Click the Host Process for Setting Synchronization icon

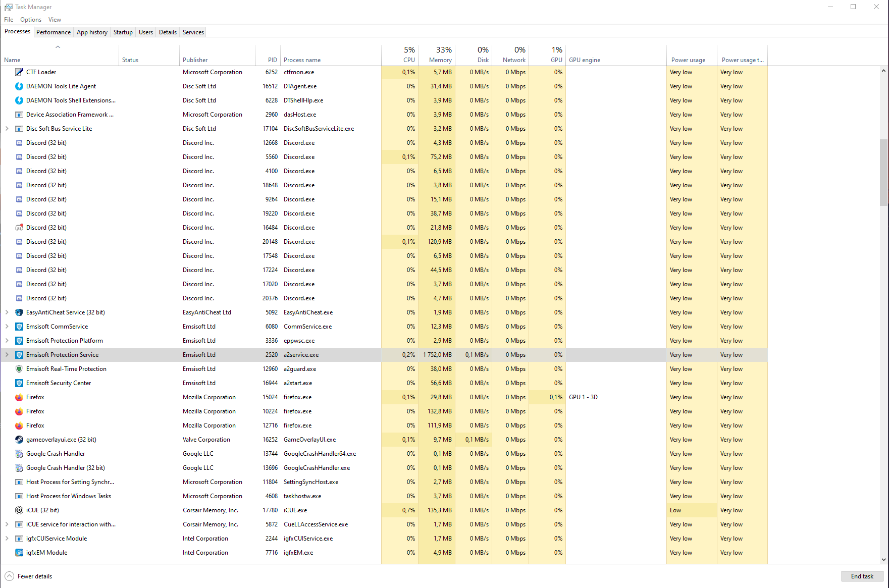[19, 482]
